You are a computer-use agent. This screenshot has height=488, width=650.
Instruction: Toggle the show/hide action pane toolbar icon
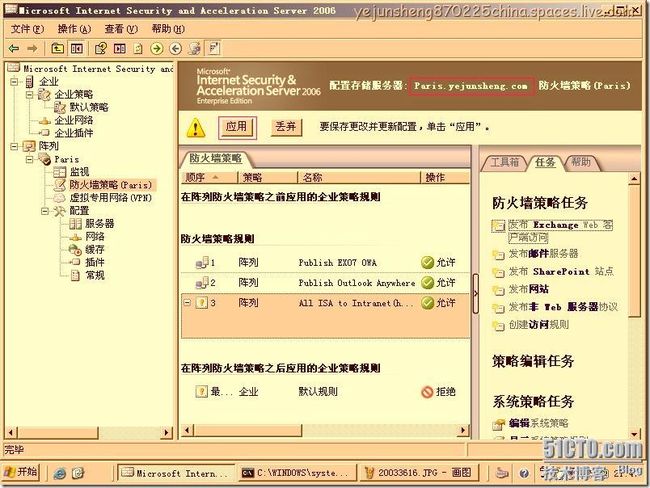[x=120, y=49]
